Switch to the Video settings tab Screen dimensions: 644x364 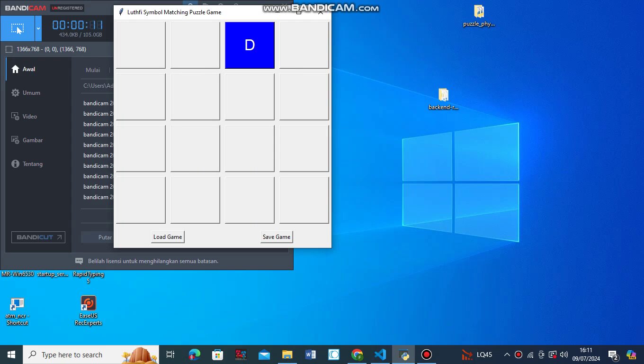tap(29, 117)
